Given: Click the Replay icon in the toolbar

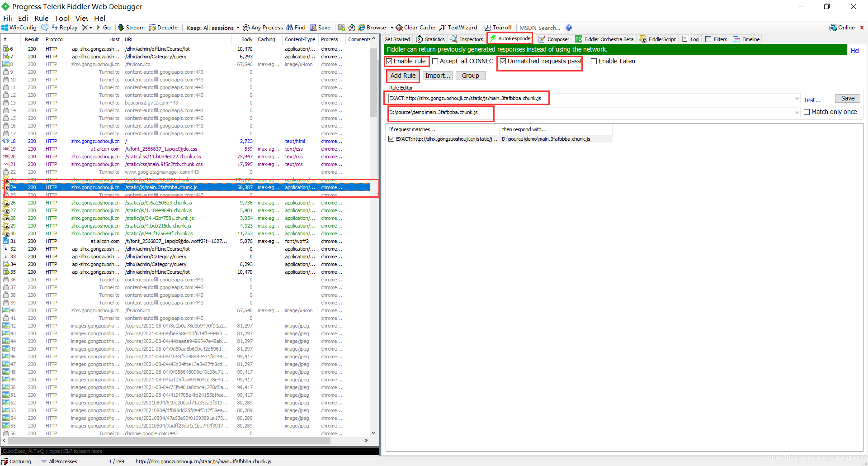Looking at the screenshot, I should coord(65,28).
